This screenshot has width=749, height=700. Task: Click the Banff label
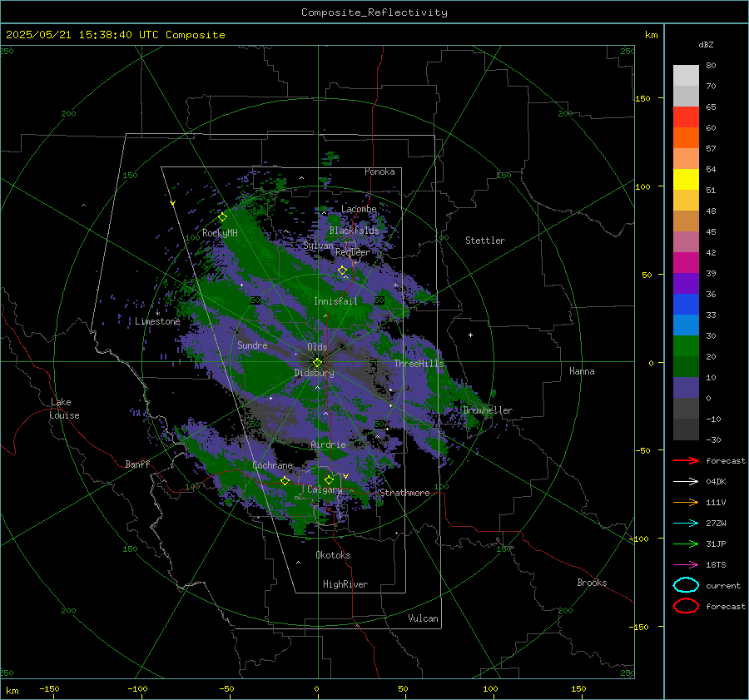click(x=137, y=464)
